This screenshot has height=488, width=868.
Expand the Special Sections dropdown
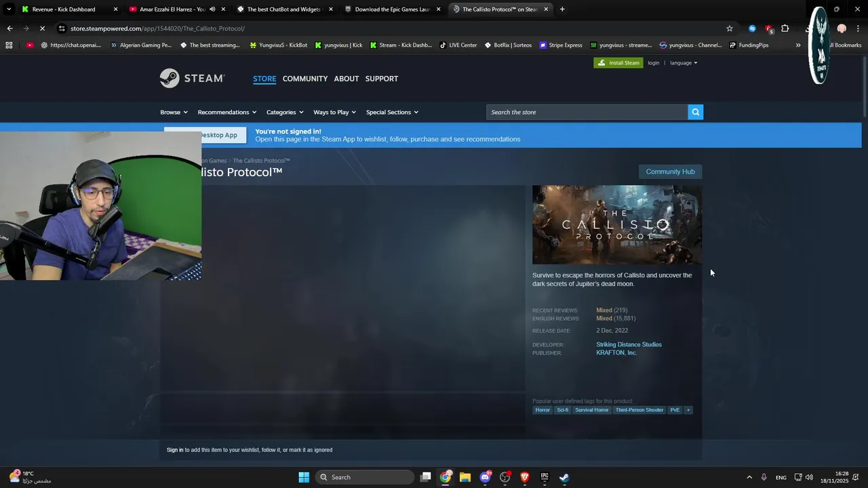(x=392, y=112)
